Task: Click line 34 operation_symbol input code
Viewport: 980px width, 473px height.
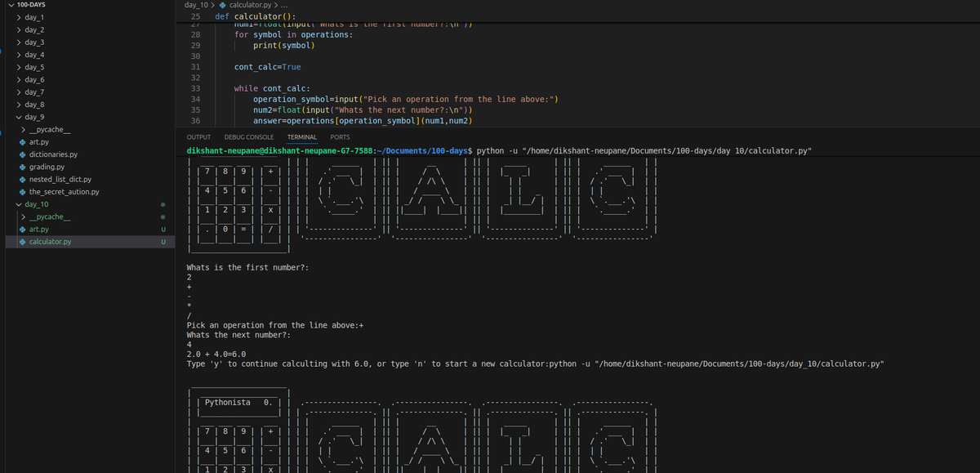Action: (405, 99)
